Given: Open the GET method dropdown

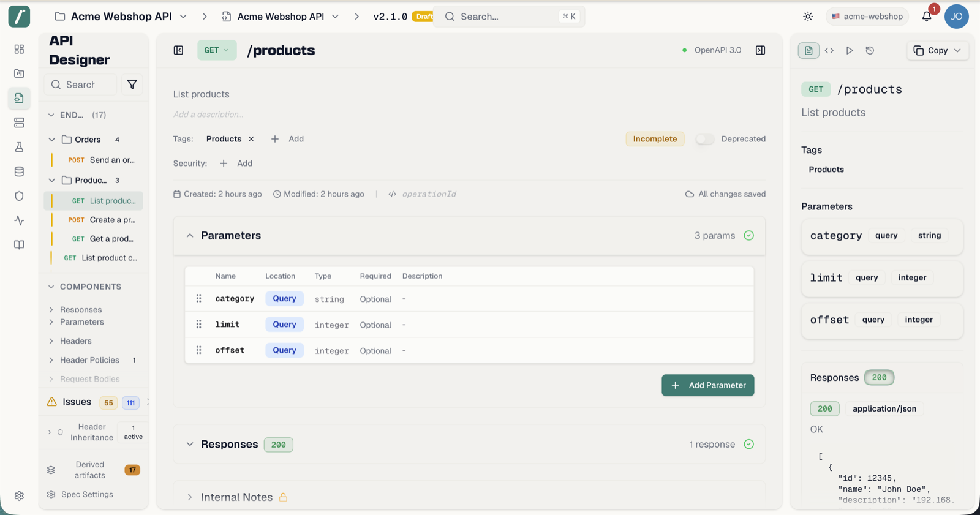Looking at the screenshot, I should 217,50.
